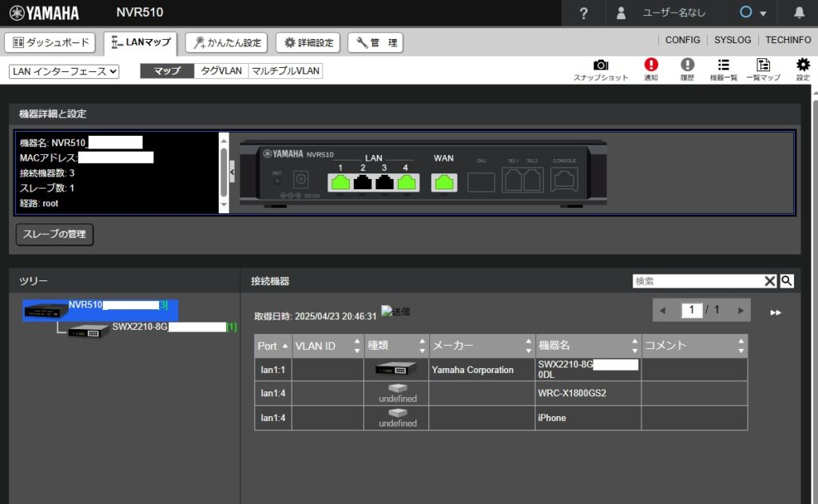818x504 pixels.
Task: Open the help question mark icon
Action: coord(584,13)
